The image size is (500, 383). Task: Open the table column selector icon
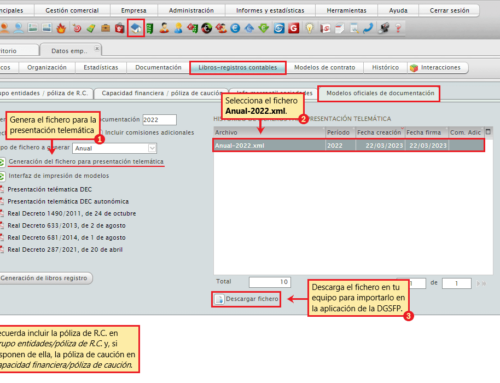[x=488, y=132]
